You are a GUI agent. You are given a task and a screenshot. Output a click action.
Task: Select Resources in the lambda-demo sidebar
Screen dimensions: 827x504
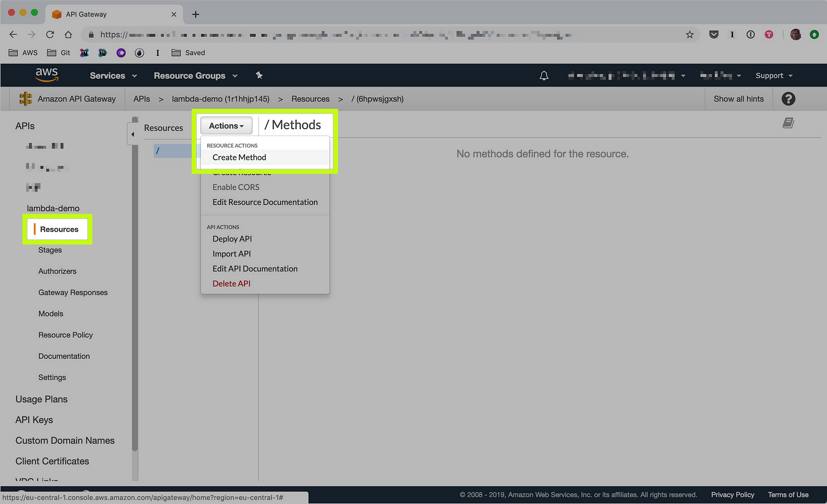click(59, 230)
